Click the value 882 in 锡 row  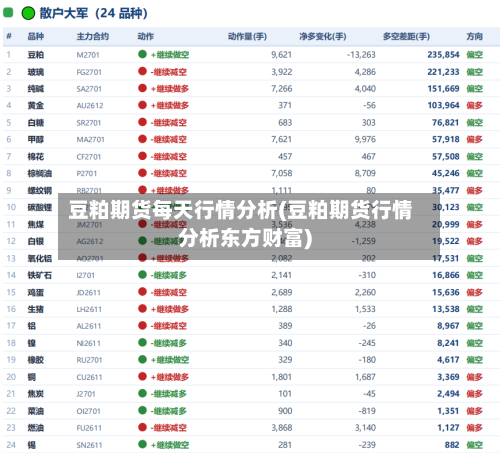point(452,445)
